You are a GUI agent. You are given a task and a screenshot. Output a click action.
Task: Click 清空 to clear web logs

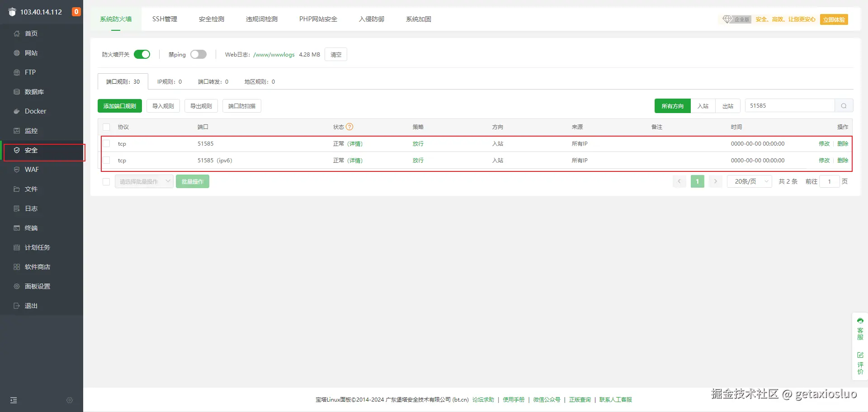pos(336,54)
